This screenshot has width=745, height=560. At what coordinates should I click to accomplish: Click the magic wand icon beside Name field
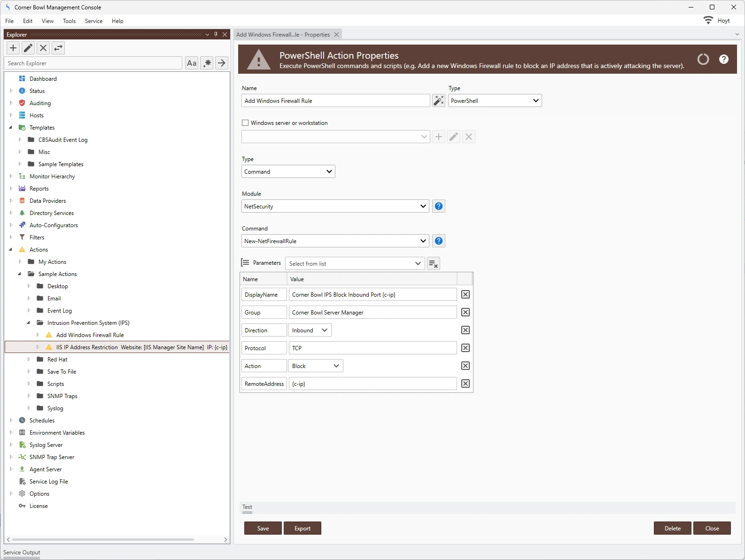pos(438,100)
